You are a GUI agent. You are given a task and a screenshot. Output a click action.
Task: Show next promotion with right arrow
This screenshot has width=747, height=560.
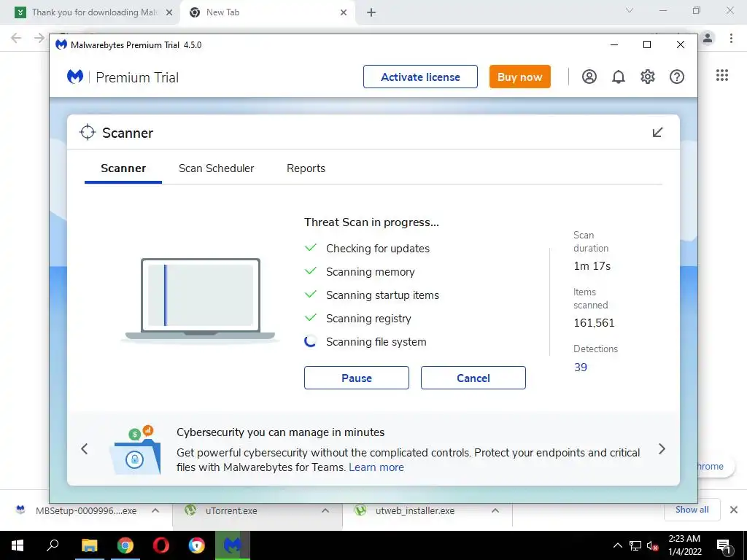[662, 448]
